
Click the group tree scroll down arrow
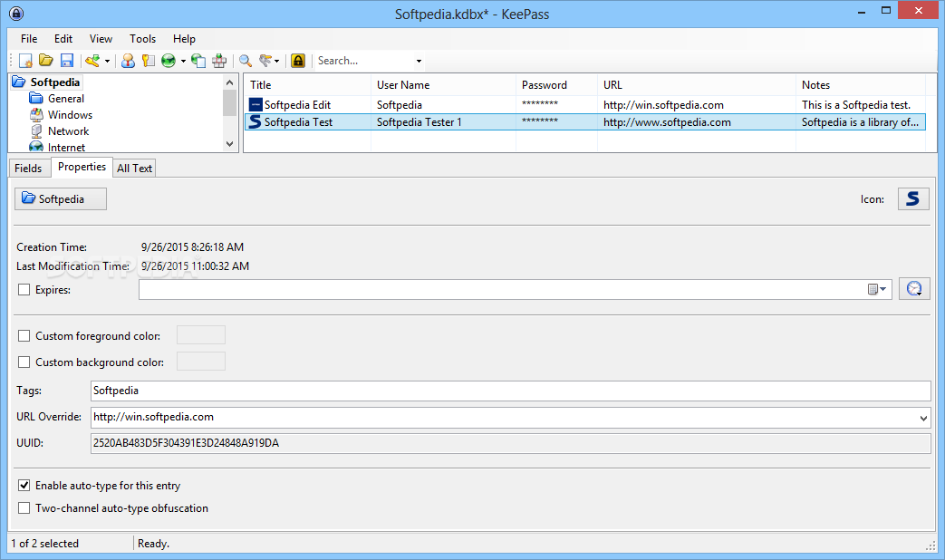coord(229,144)
